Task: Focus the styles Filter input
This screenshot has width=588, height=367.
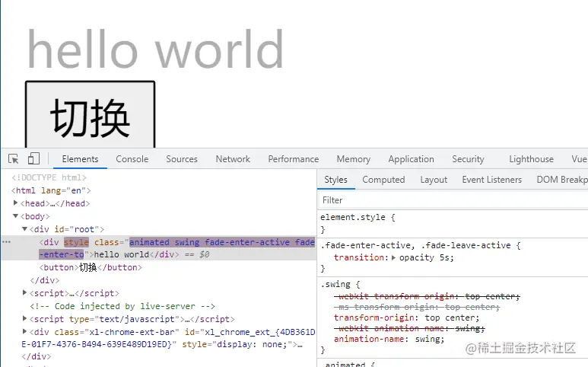Action: point(453,200)
